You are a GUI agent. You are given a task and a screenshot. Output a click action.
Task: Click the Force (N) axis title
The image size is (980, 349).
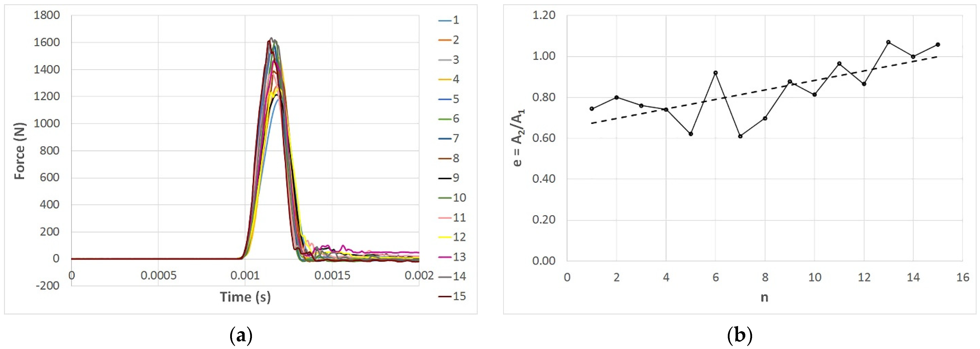click(19, 151)
